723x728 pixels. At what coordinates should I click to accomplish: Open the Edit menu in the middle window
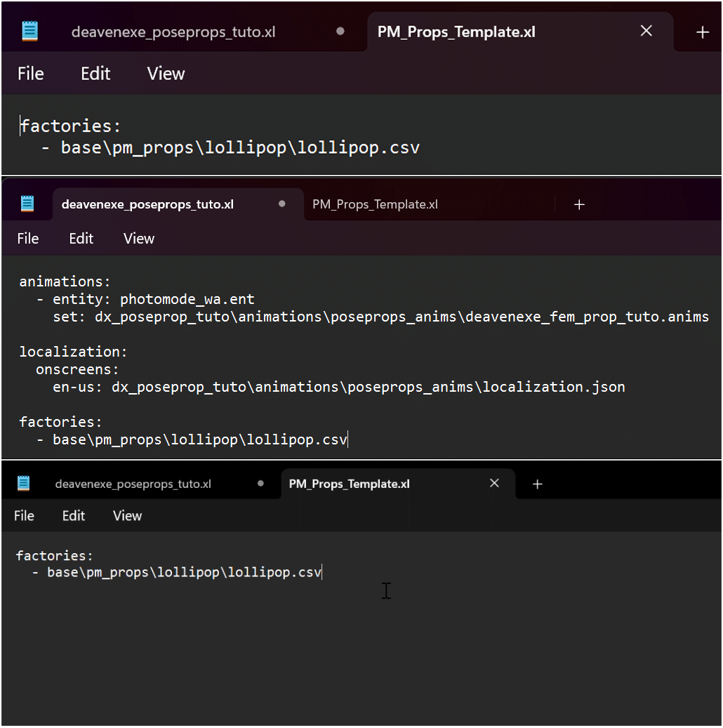[81, 239]
